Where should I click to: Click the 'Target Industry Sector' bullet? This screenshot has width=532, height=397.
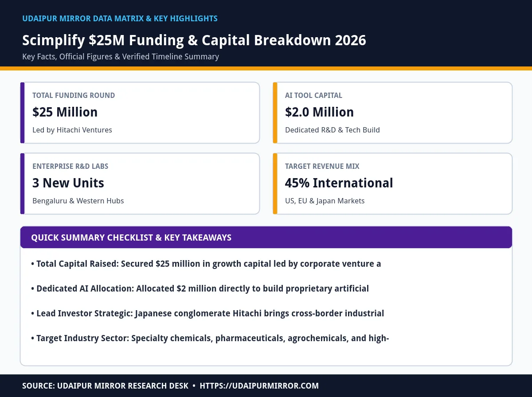(x=210, y=338)
